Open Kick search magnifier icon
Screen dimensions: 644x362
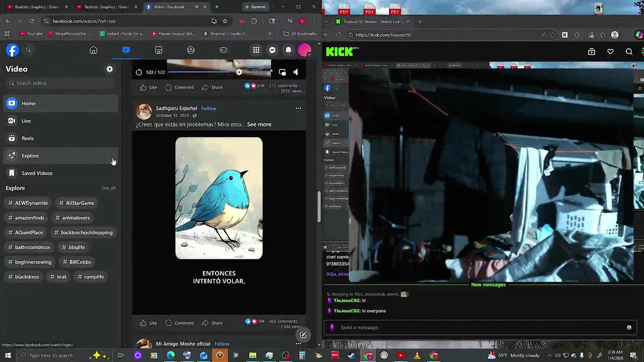tap(629, 51)
